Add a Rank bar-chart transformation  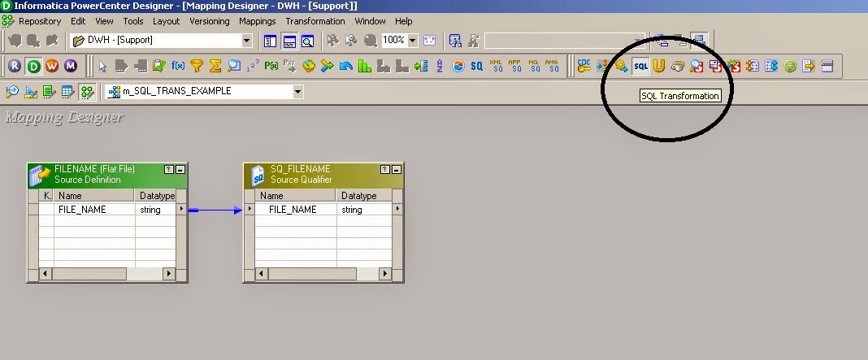click(365, 66)
